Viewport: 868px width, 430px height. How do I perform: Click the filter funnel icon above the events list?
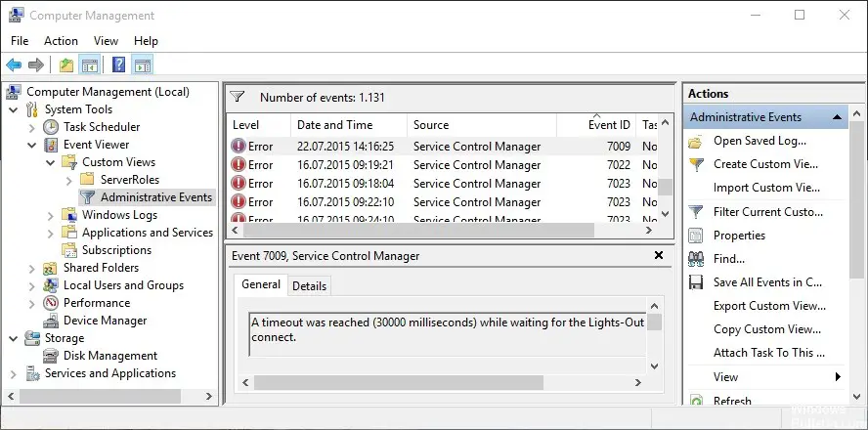click(x=237, y=97)
